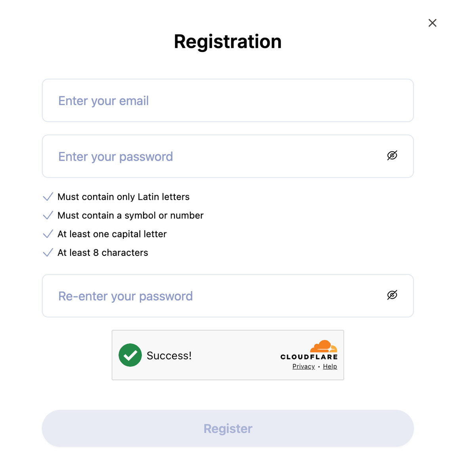This screenshot has width=455, height=476.
Task: Click the 'At least 8 characters' text
Action: (x=103, y=253)
